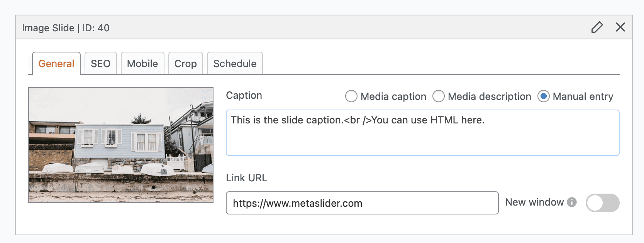
Task: Click the info icon next to New window
Action: (x=573, y=202)
